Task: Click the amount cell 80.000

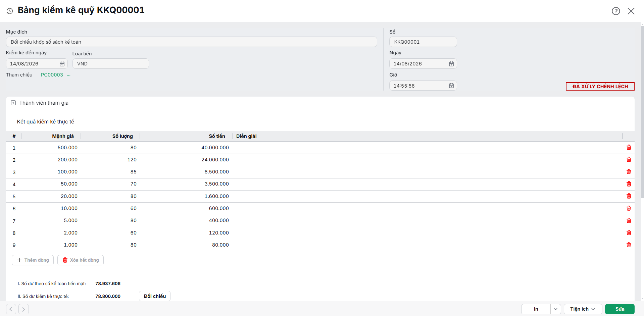Action: click(220, 245)
